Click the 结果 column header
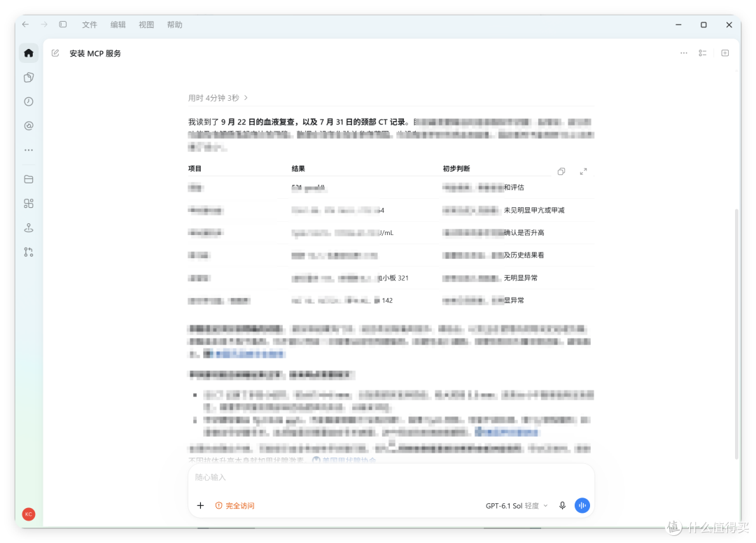 pos(298,169)
